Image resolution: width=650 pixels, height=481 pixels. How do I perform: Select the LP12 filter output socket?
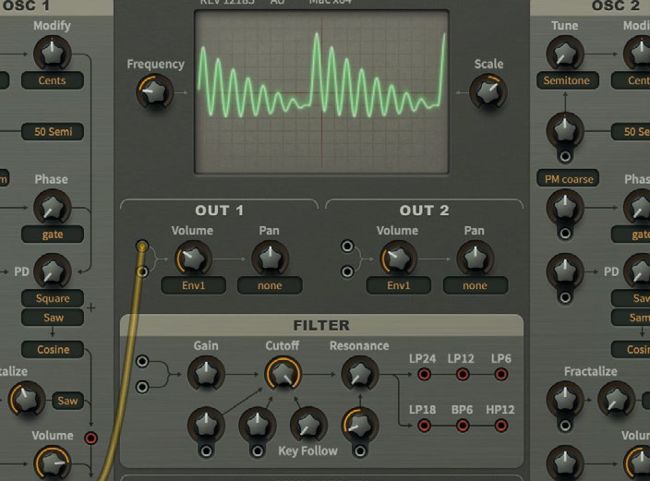pos(463,374)
